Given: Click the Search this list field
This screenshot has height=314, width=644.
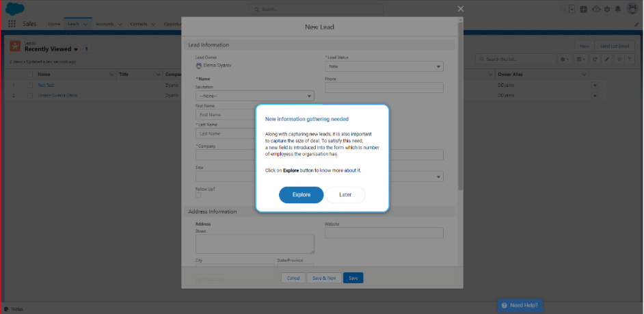Looking at the screenshot, I should click(x=515, y=60).
